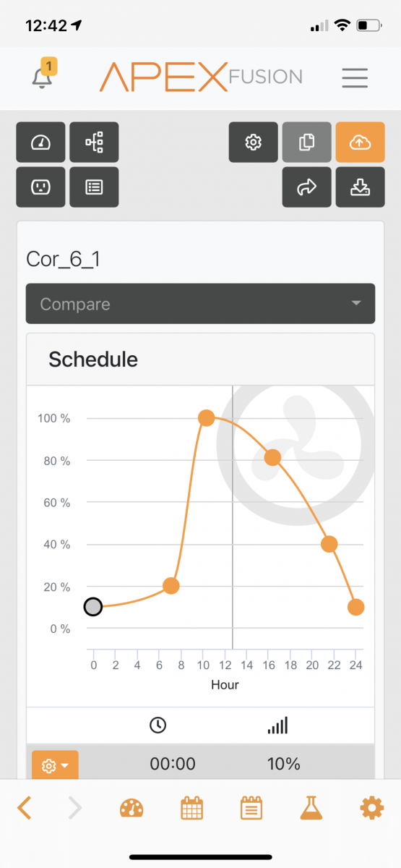Screen dimensions: 401x868
Task: Open the flask lab tab in bottom bar
Action: point(311,807)
